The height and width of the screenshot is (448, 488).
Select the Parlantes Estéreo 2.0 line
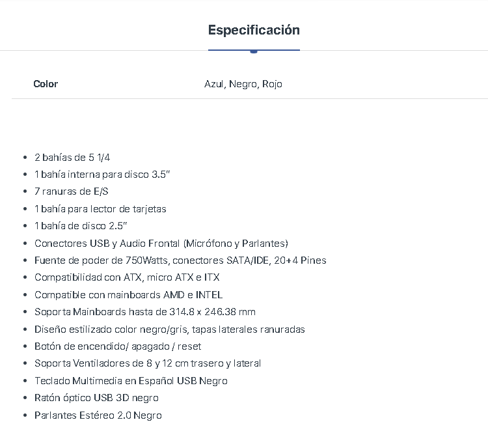[98, 415]
